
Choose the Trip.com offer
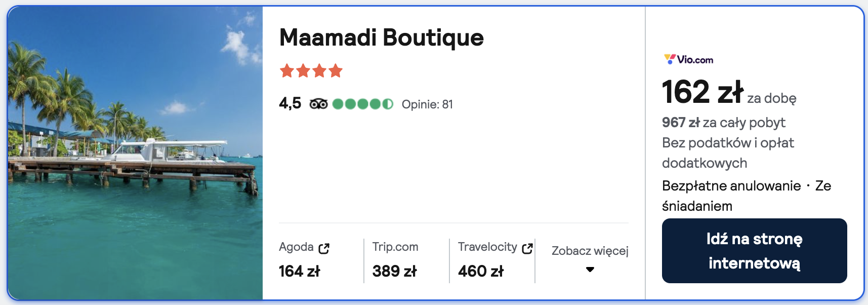click(x=395, y=247)
